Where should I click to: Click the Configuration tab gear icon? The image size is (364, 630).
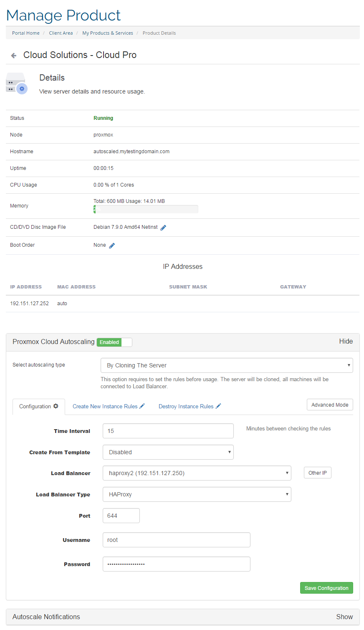pos(56,406)
